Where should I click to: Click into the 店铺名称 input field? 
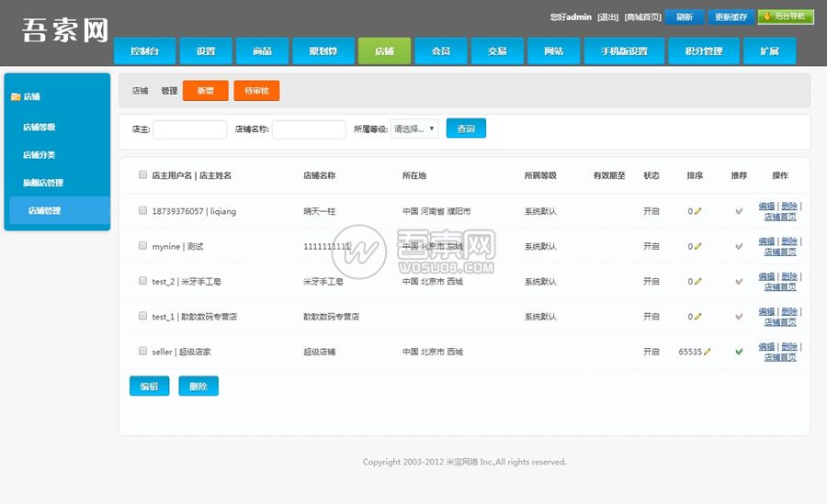click(x=309, y=129)
